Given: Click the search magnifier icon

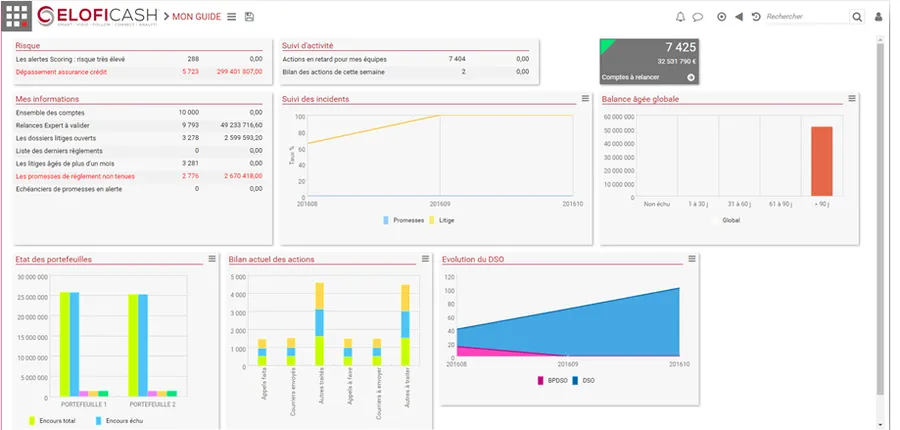Looking at the screenshot, I should click(x=856, y=17).
